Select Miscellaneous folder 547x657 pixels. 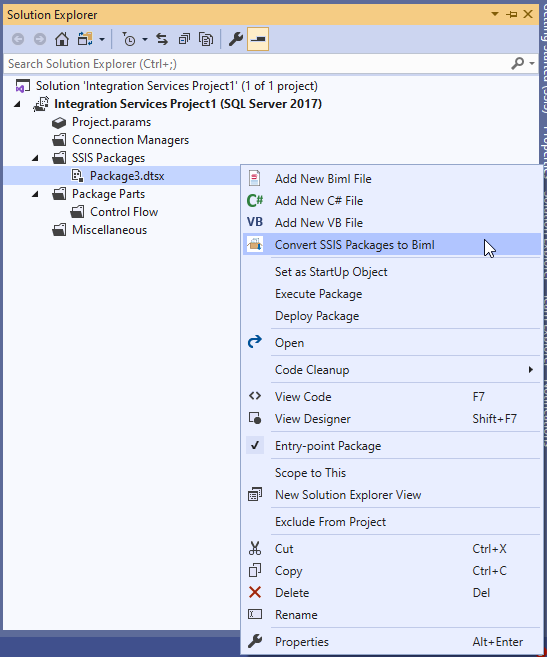109,230
